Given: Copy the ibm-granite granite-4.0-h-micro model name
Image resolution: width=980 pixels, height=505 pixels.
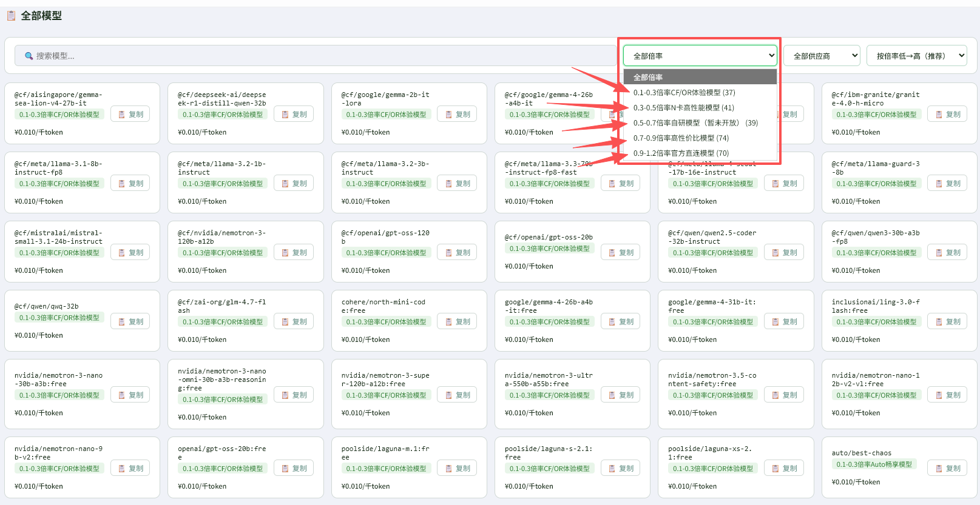Looking at the screenshot, I should click(x=947, y=114).
